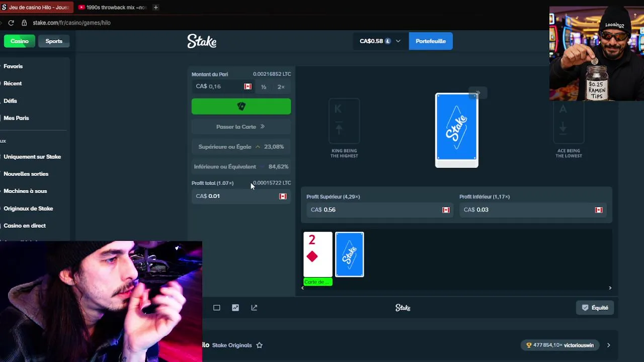Image resolution: width=644 pixels, height=362 pixels.
Task: Click the Ace being the lowest indicator
Action: pos(569,128)
